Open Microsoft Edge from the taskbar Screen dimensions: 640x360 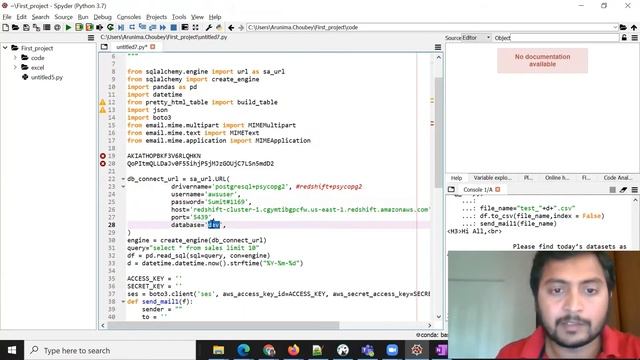(x=244, y=350)
